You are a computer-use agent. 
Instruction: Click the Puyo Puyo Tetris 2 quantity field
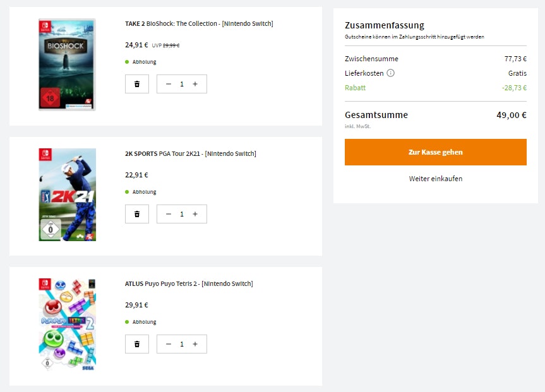pyautogui.click(x=182, y=344)
